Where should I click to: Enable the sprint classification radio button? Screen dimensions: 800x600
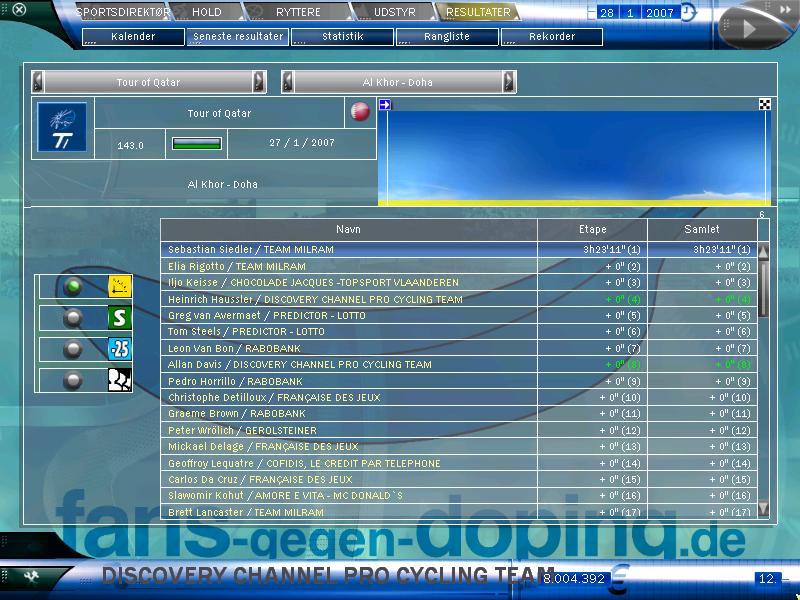click(72, 319)
